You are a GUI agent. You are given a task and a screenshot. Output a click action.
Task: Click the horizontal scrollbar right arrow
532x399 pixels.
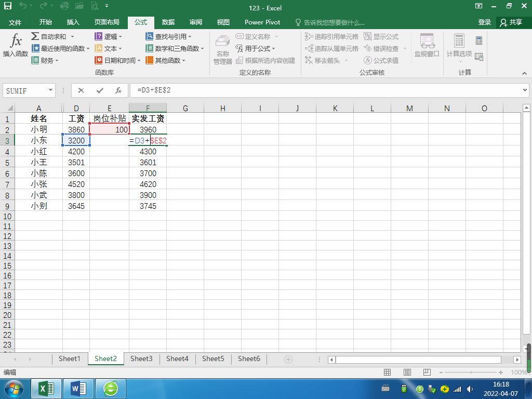(x=517, y=360)
